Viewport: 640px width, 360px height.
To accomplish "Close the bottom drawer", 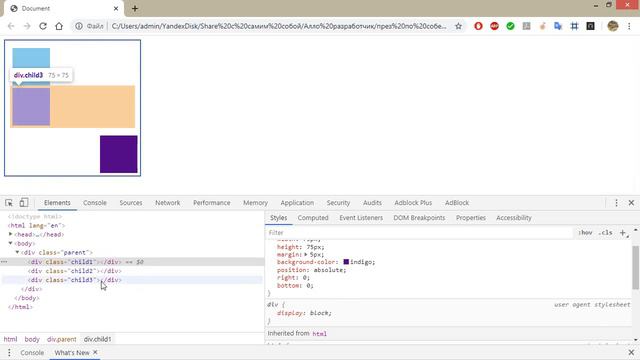I will [631, 353].
